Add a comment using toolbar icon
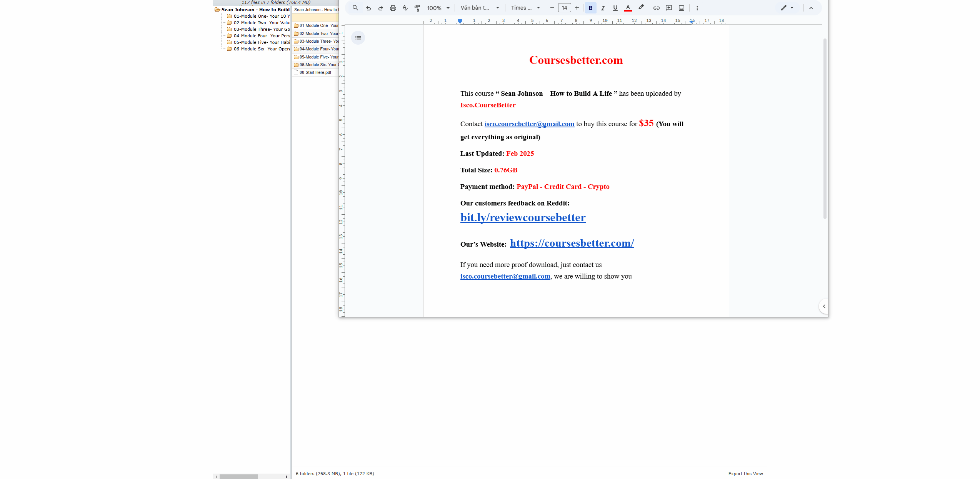Viewport: 980px width, 479px height. coord(669,8)
